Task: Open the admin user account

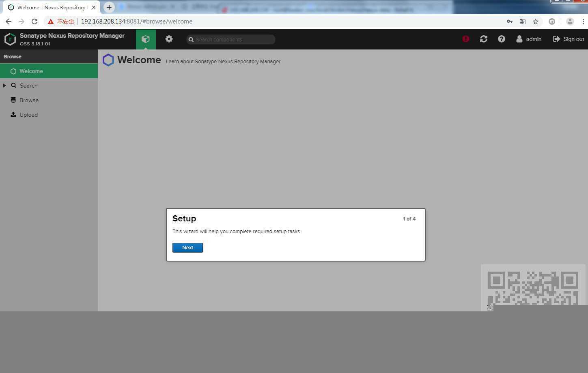Action: [529, 39]
